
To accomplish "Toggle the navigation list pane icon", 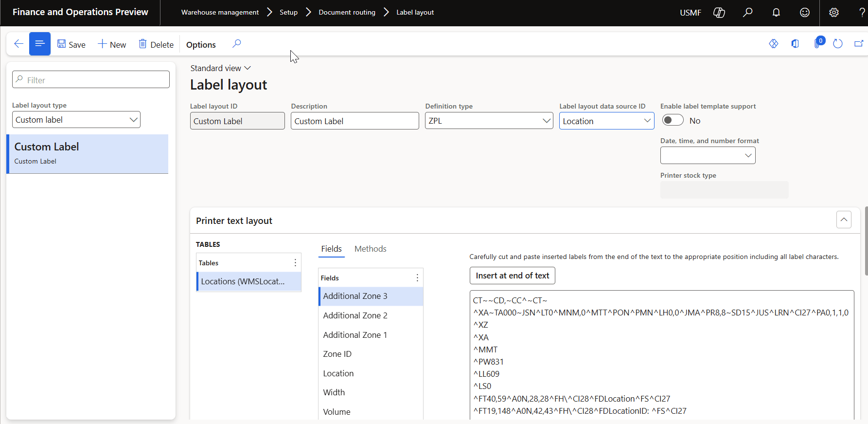I will click(x=40, y=44).
